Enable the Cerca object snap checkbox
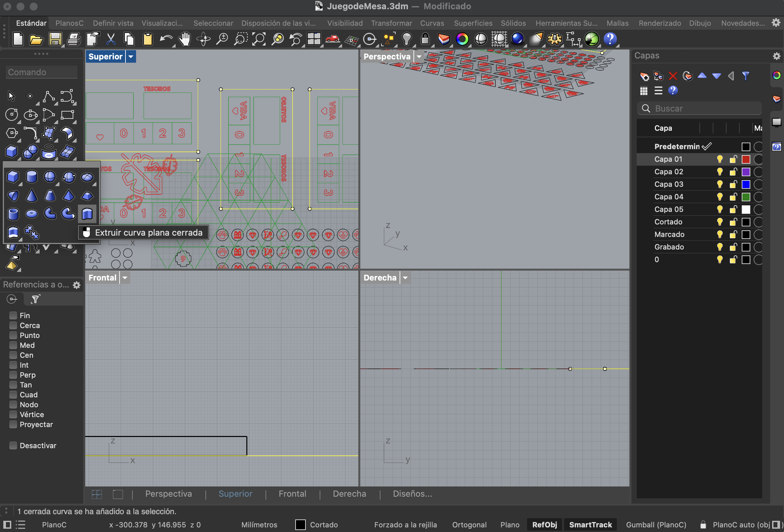The image size is (784, 532). [13, 325]
